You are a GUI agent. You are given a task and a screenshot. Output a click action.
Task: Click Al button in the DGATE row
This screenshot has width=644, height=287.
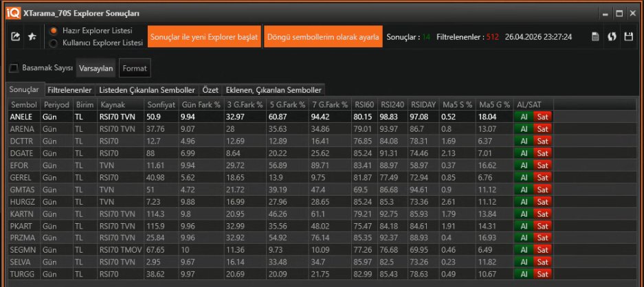pyautogui.click(x=524, y=153)
